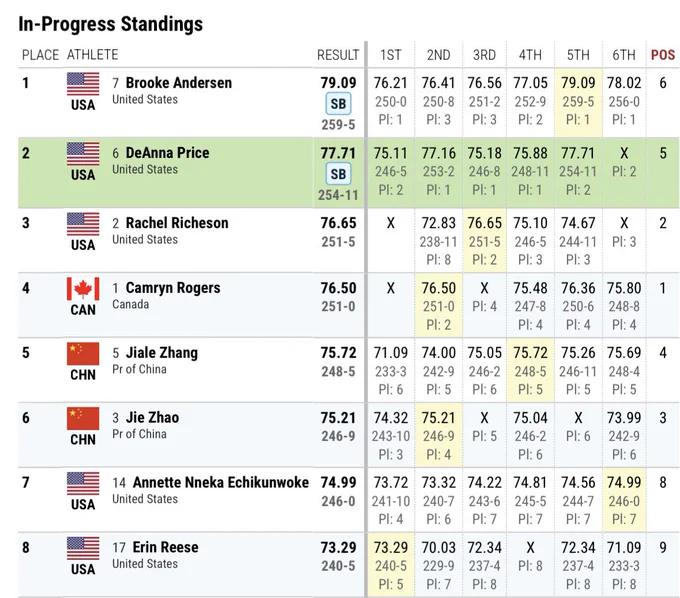
Task: Click highlighted 76.65 third-attempt cell
Action: point(484,240)
